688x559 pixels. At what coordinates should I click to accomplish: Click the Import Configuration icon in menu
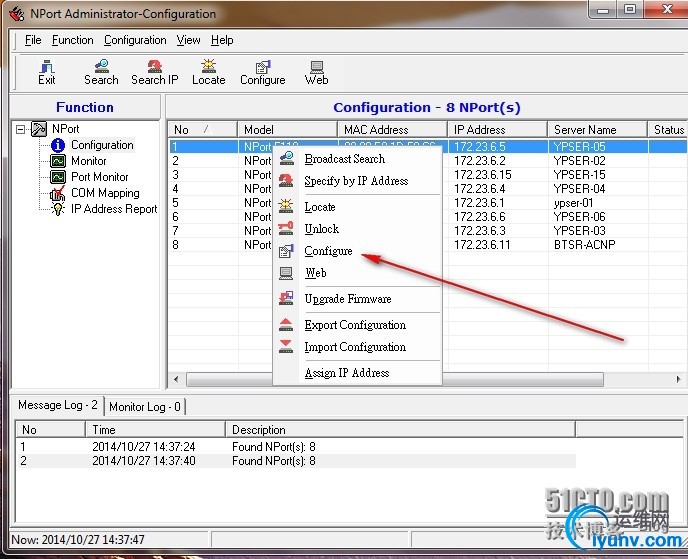[x=286, y=347]
